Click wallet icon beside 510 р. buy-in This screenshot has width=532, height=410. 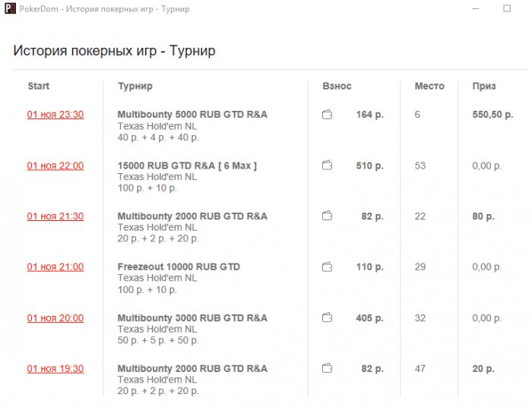(327, 166)
